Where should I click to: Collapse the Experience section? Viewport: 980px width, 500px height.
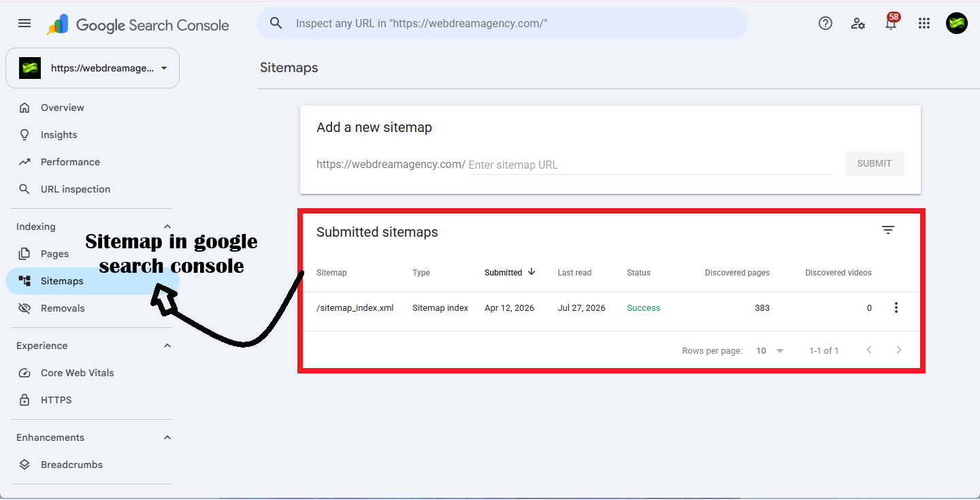pyautogui.click(x=167, y=346)
